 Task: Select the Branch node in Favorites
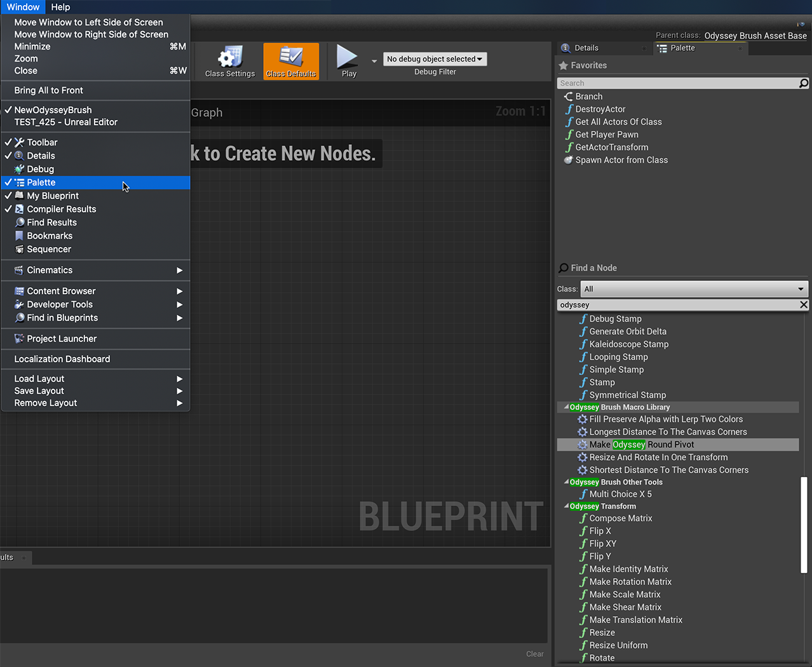coord(586,96)
